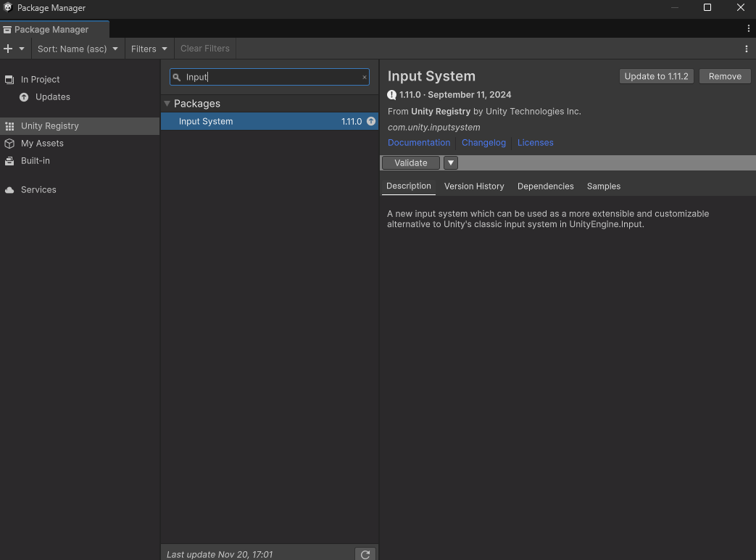Click the Unity logo in the title bar

point(8,7)
